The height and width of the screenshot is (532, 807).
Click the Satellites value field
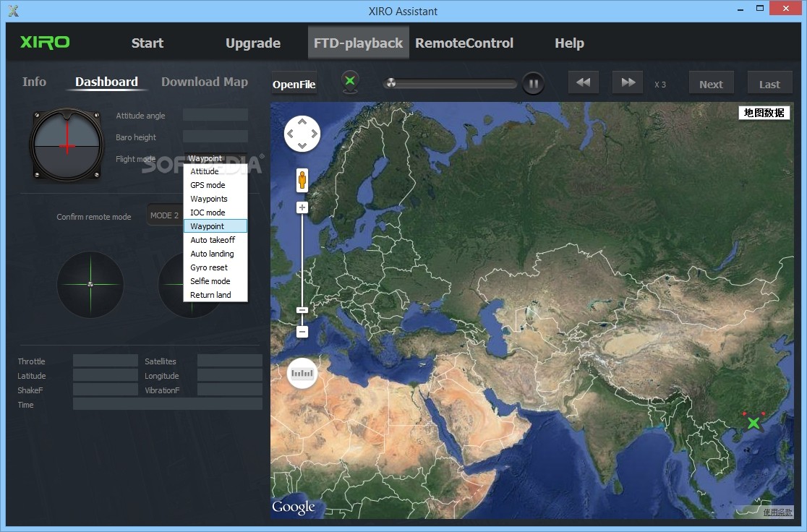pos(229,360)
